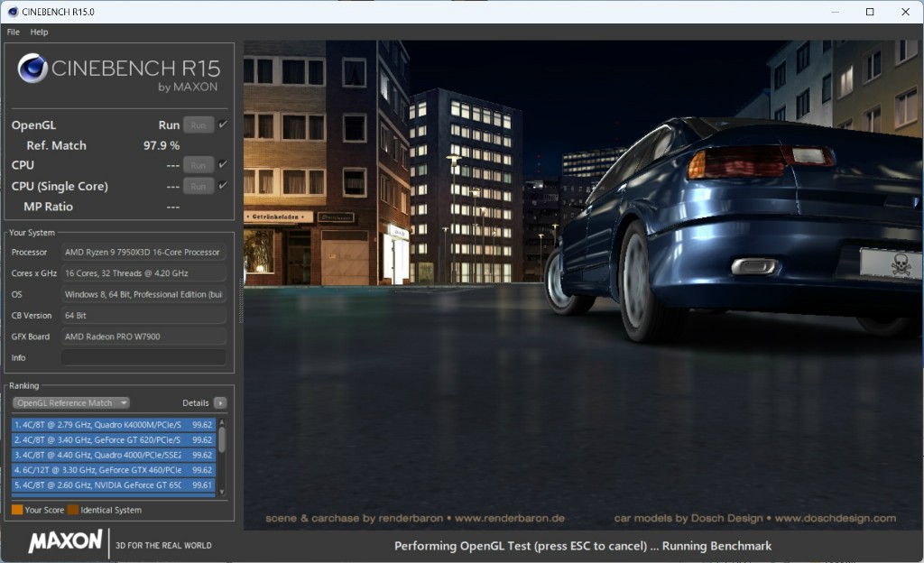924x563 pixels.
Task: Click the ranking list scrollbar thumb
Action: (x=222, y=439)
